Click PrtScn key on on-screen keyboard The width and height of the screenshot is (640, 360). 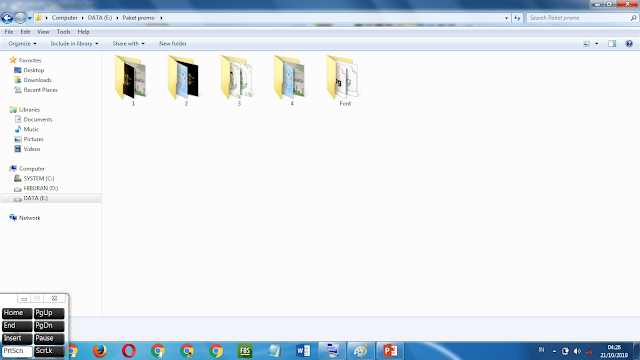click(x=17, y=351)
